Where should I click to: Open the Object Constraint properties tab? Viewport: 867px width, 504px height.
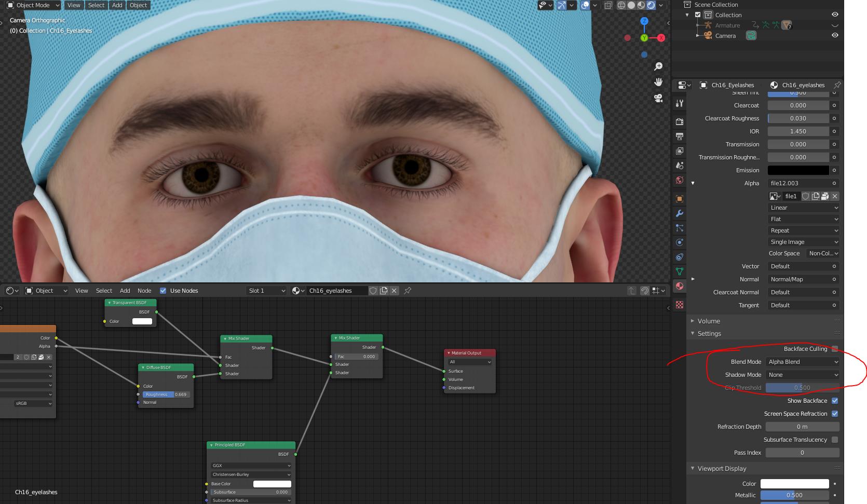click(680, 257)
